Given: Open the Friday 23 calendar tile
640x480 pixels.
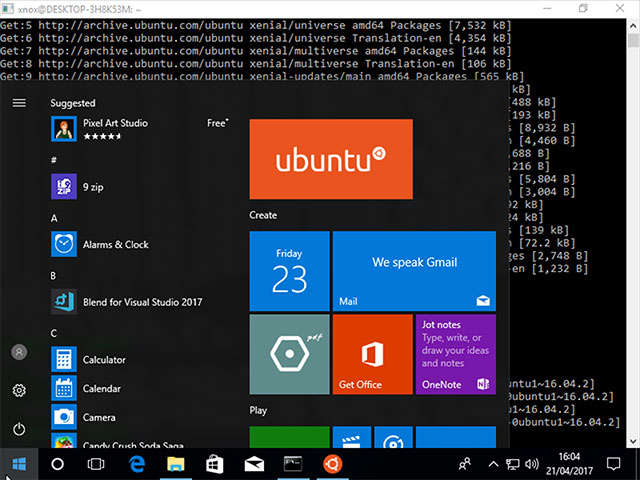Looking at the screenshot, I should coord(289,271).
